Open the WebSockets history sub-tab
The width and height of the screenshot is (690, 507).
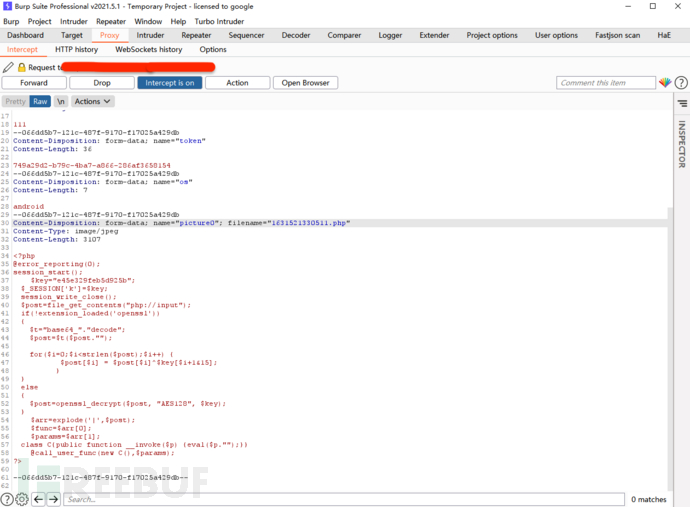(149, 49)
